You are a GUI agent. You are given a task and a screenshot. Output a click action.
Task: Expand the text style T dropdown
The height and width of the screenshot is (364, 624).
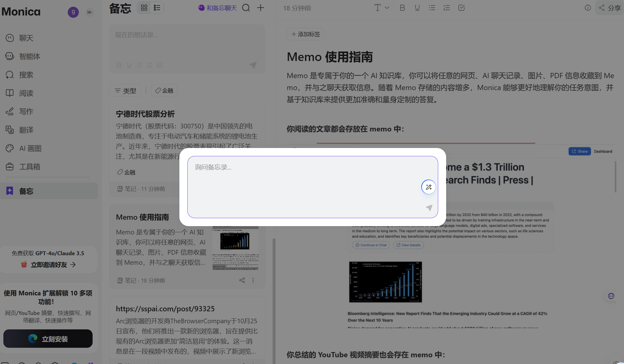point(381,8)
